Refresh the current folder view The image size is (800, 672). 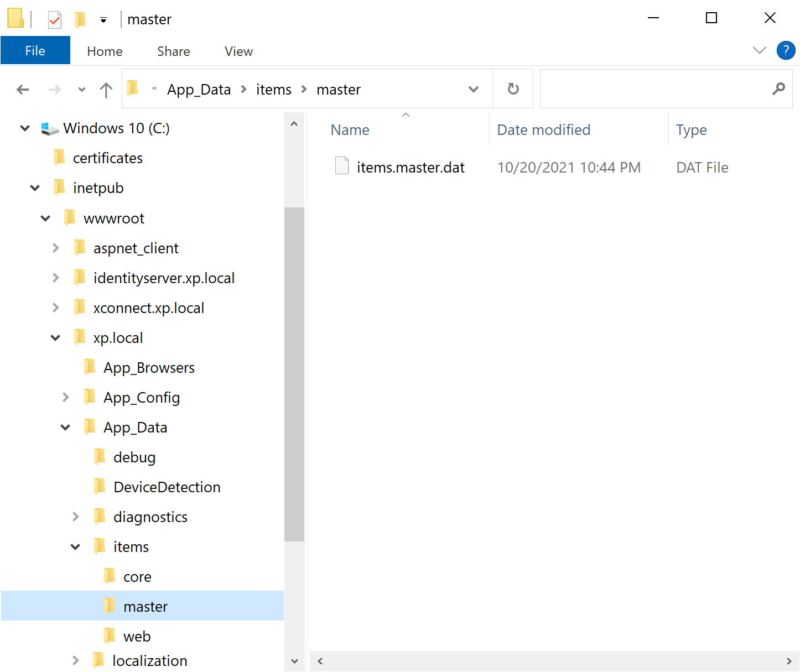513,89
